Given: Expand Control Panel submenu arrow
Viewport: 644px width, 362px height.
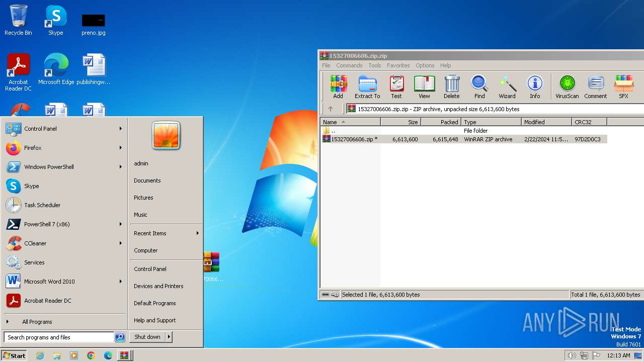Looking at the screenshot, I should point(121,129).
